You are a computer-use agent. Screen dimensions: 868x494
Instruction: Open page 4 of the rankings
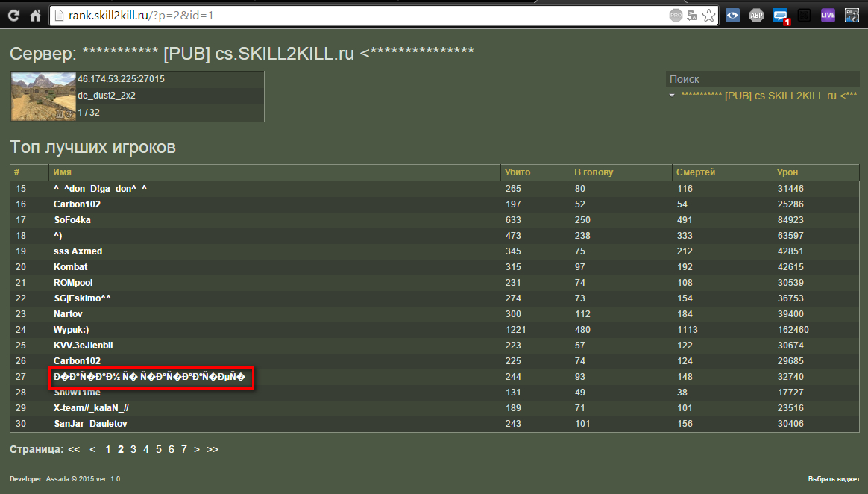click(x=146, y=450)
